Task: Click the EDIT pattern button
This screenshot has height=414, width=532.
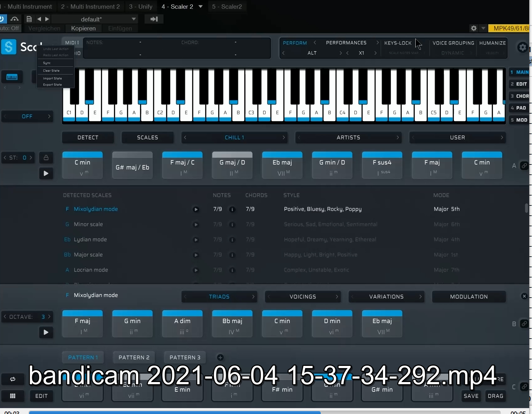Action: click(41, 396)
